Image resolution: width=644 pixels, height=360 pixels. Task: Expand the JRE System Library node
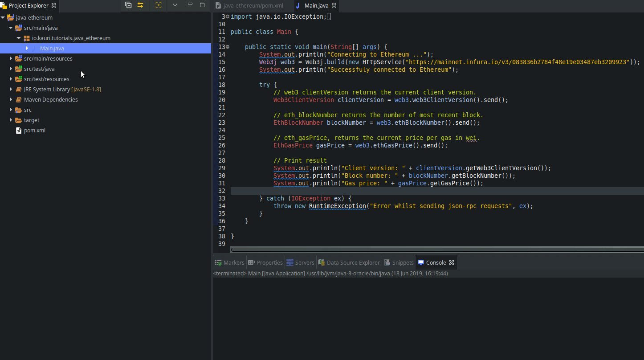tap(11, 90)
